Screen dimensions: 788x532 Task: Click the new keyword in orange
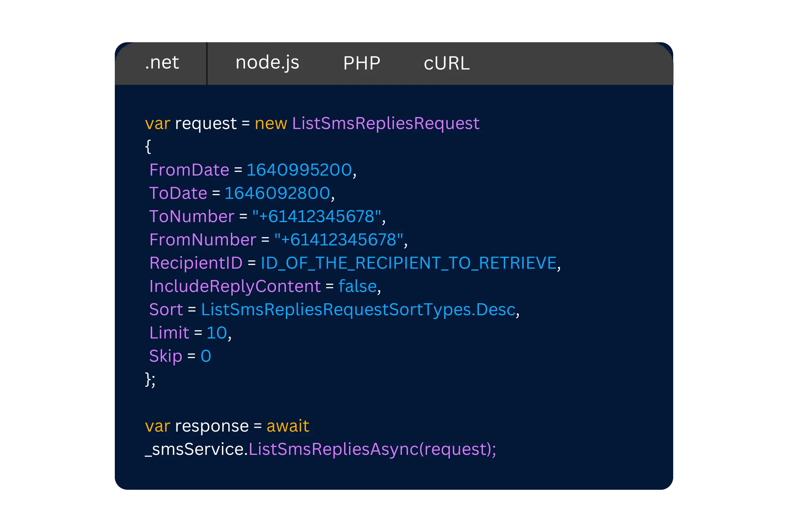270,123
